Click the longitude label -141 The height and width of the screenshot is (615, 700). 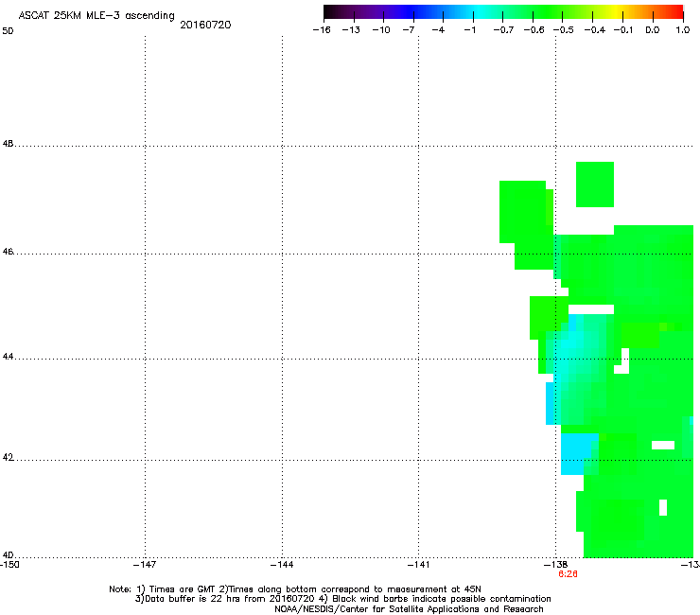coord(418,565)
